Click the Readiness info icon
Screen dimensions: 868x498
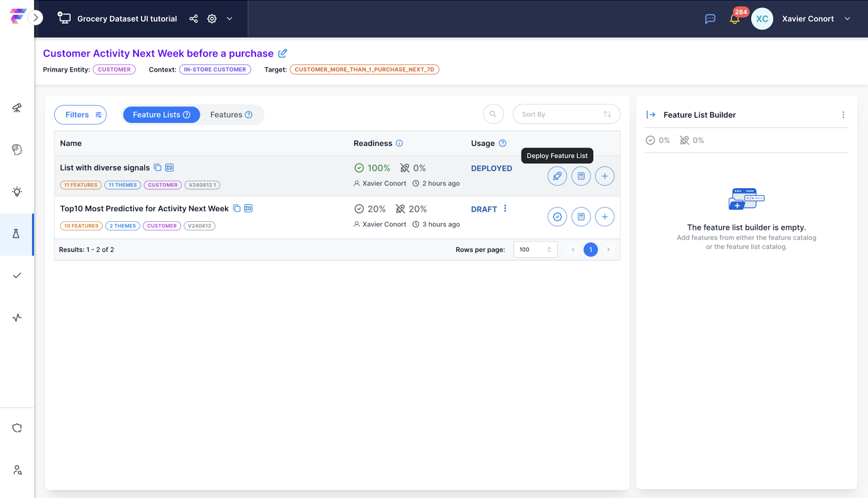pyautogui.click(x=399, y=143)
